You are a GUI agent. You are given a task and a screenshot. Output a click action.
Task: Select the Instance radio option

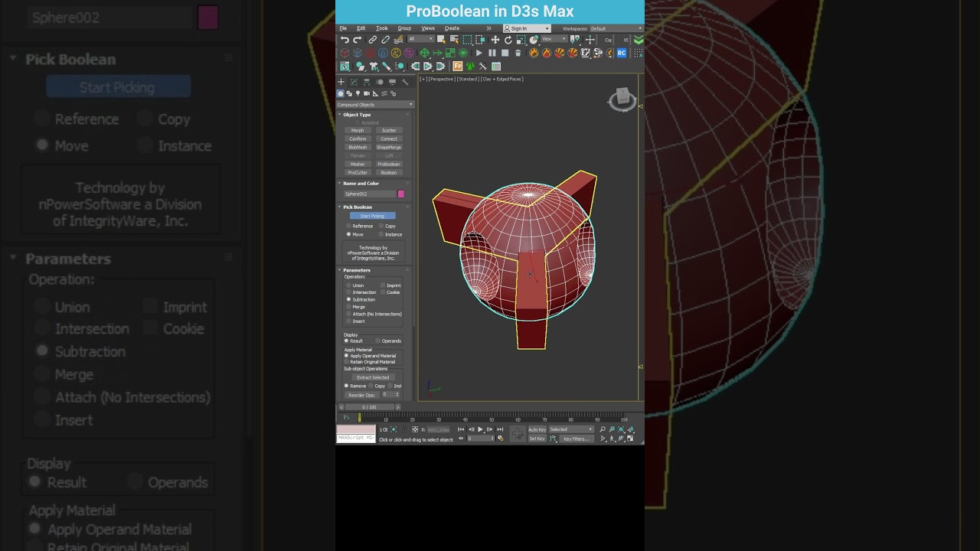[390, 234]
